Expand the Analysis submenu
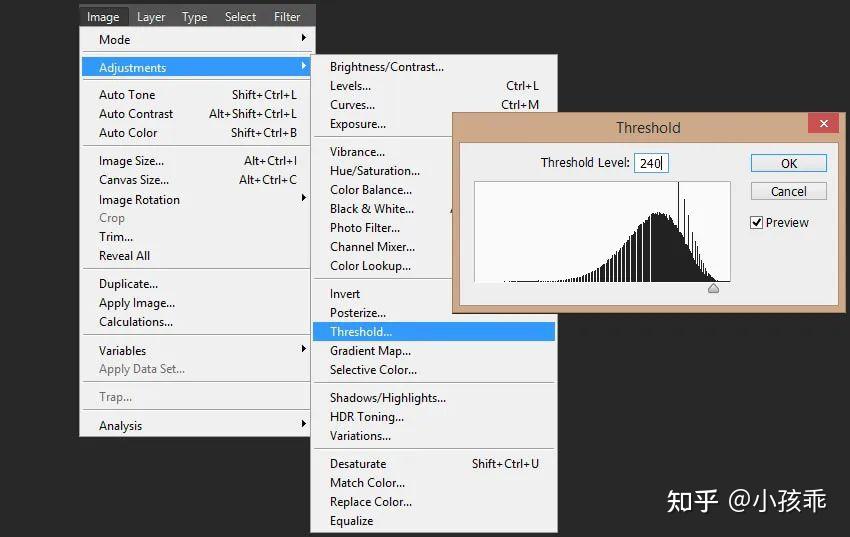850x537 pixels. coord(197,425)
